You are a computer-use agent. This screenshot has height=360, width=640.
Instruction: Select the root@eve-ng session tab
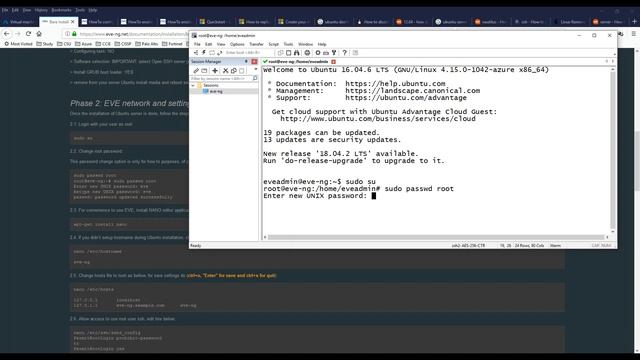(x=298, y=62)
